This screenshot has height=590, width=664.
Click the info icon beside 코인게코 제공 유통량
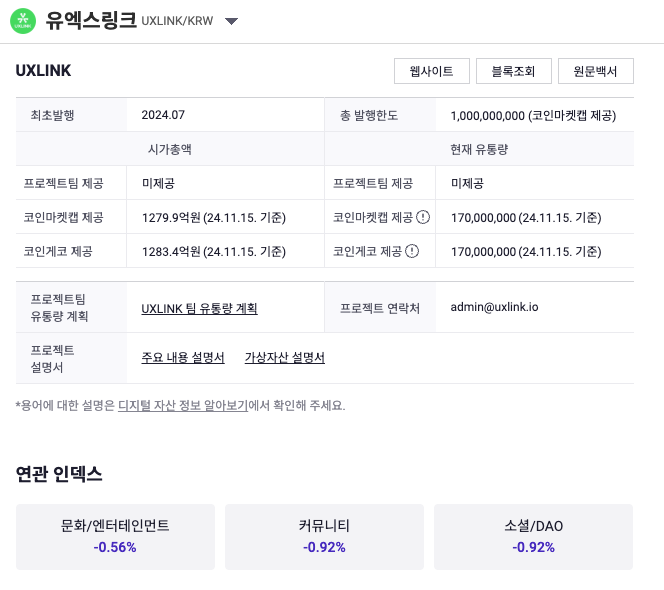point(412,251)
